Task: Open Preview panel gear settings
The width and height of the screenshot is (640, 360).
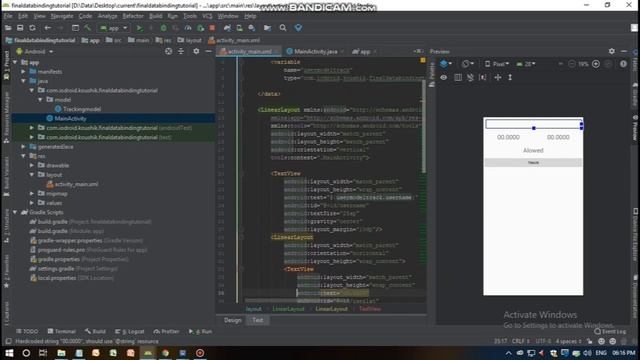Action: (611, 51)
